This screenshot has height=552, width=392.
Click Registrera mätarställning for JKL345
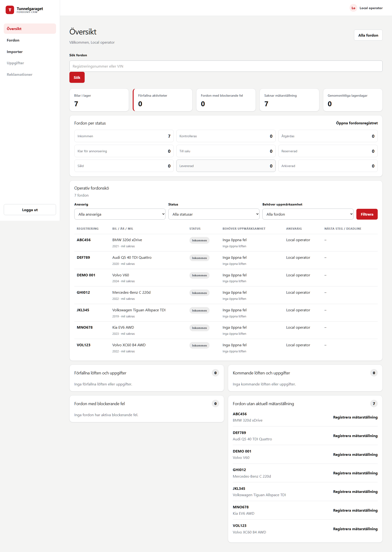355,492
